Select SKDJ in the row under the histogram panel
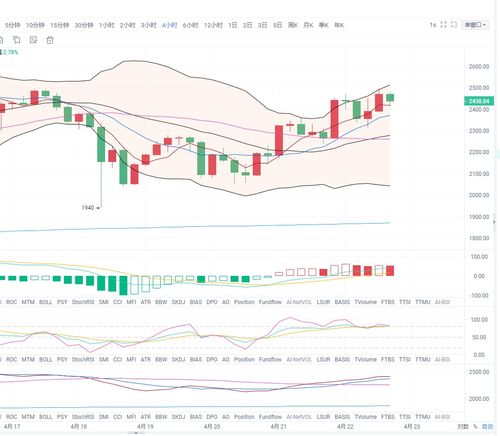The height and width of the screenshot is (436, 500). pos(178,302)
